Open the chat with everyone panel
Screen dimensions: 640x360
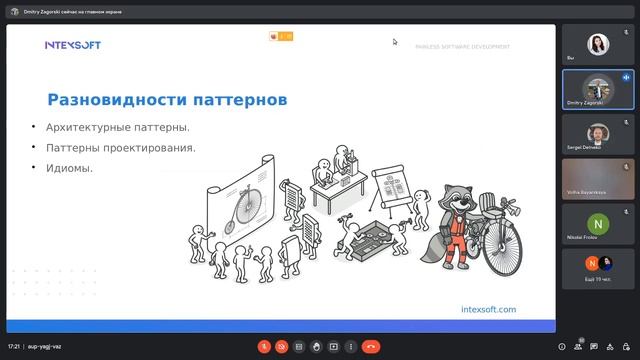point(594,347)
